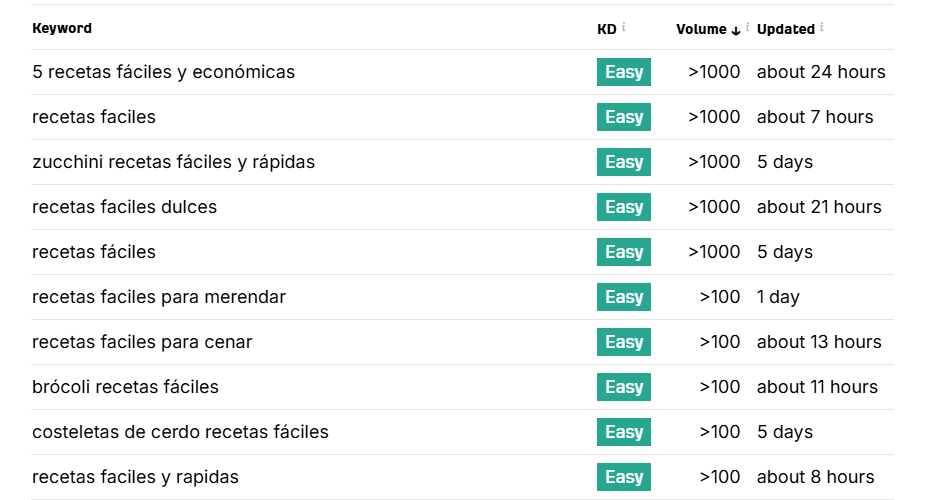Click "recetas faciles para cenar" keyword

tap(142, 342)
